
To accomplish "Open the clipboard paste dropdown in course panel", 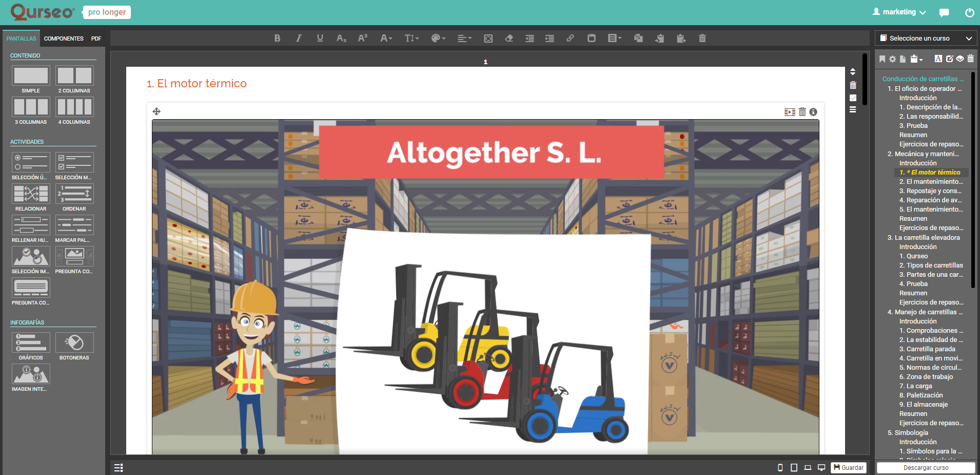I will (x=916, y=59).
